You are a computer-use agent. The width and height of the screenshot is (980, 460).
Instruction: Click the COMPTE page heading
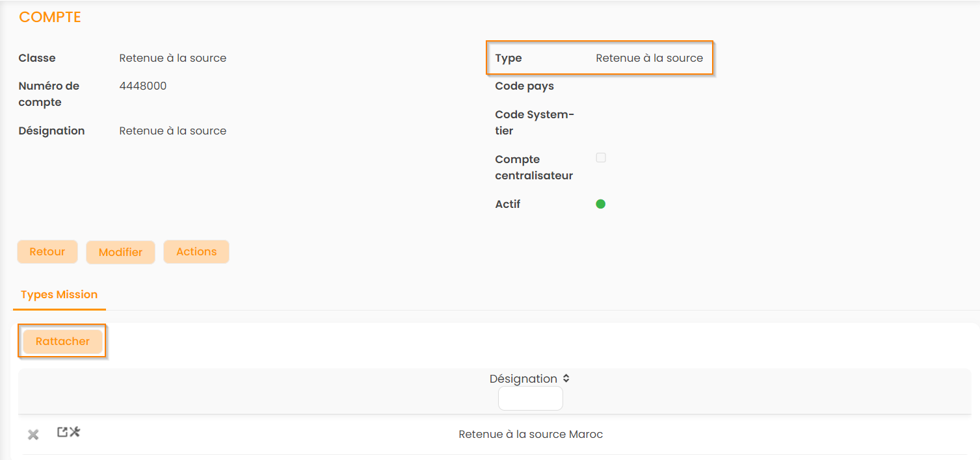point(50,18)
